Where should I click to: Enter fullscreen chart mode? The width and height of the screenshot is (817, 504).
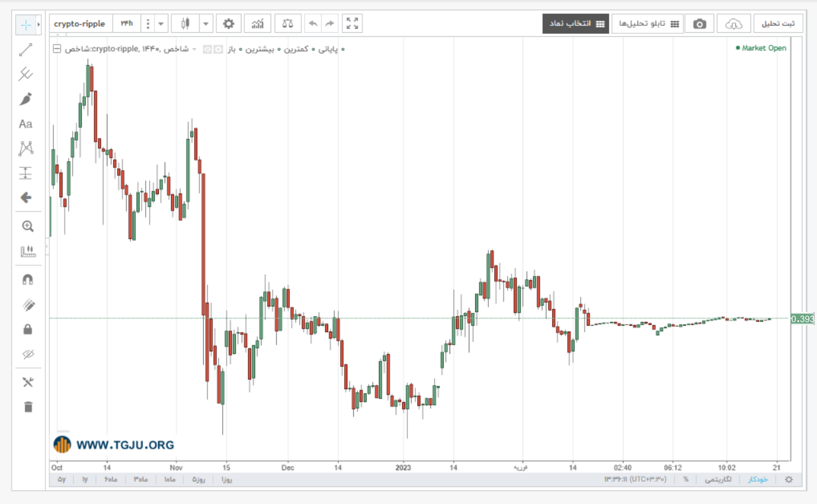352,24
